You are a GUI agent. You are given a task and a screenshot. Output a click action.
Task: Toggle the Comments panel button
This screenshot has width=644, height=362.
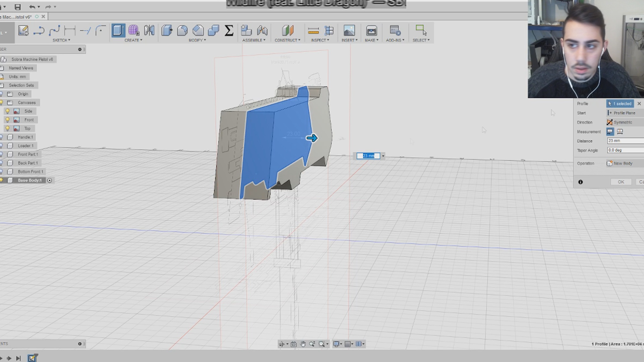(x=80, y=344)
